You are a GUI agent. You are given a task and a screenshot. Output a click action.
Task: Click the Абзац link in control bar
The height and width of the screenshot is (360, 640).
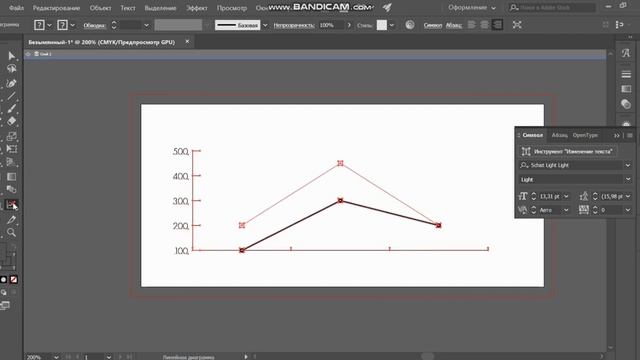[453, 25]
